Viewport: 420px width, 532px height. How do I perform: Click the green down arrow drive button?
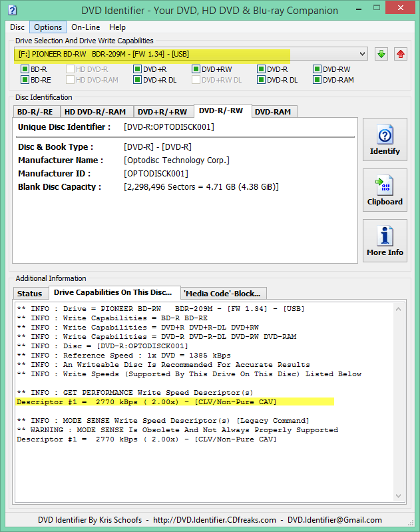(x=381, y=54)
